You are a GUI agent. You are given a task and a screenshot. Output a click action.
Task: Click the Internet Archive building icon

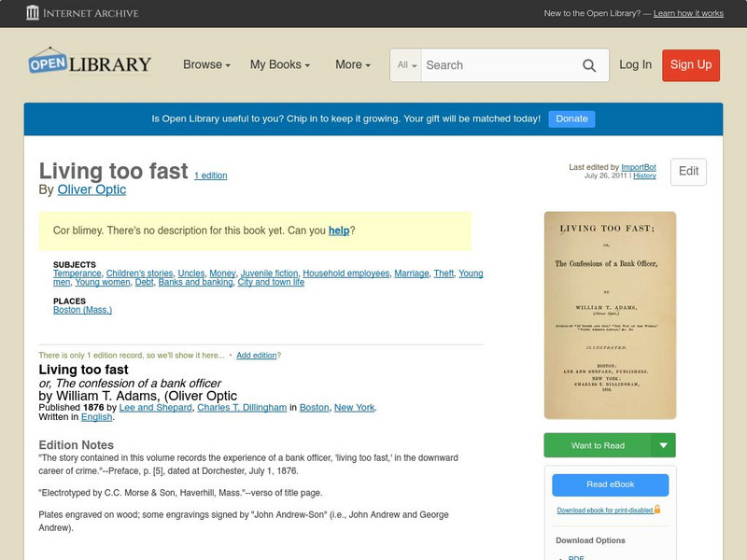point(32,13)
